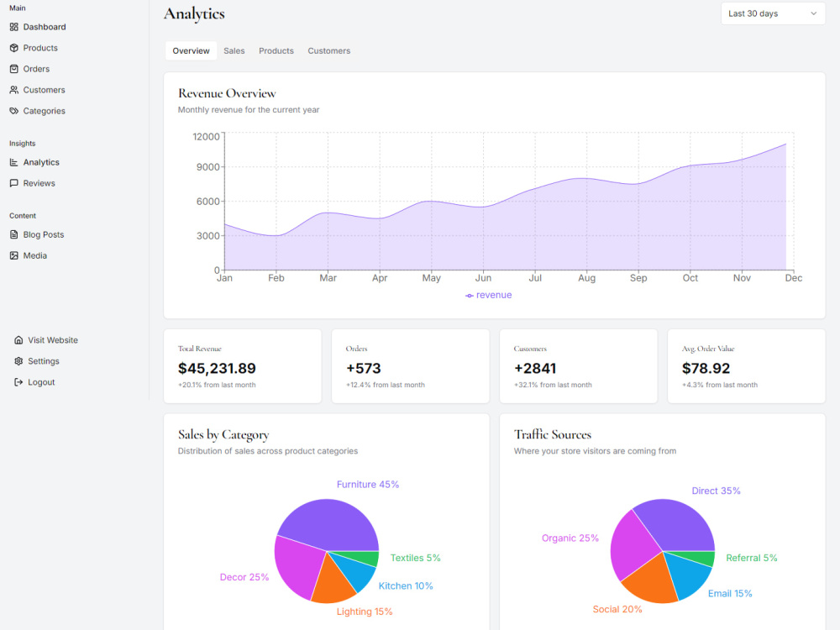The width and height of the screenshot is (840, 630).
Task: Click the Analytics chart icon in sidebar
Action: (14, 162)
